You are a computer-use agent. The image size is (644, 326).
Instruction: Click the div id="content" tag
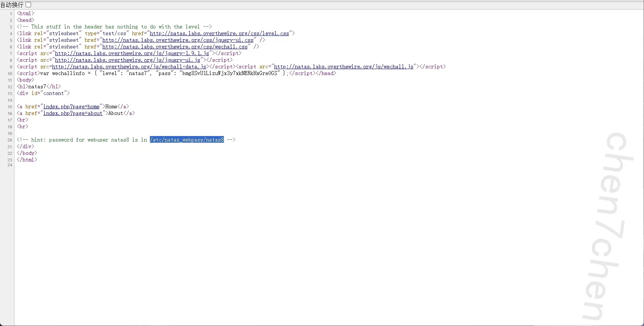coord(43,93)
